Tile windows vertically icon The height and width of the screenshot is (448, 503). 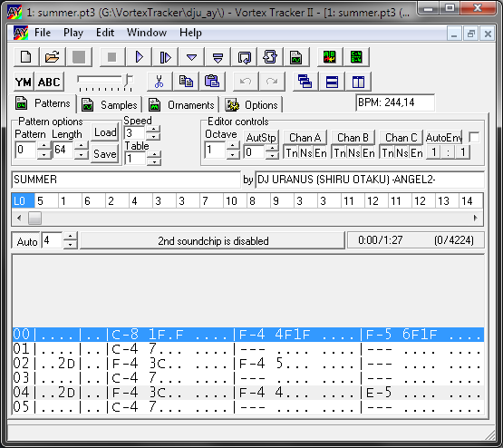coord(358,82)
